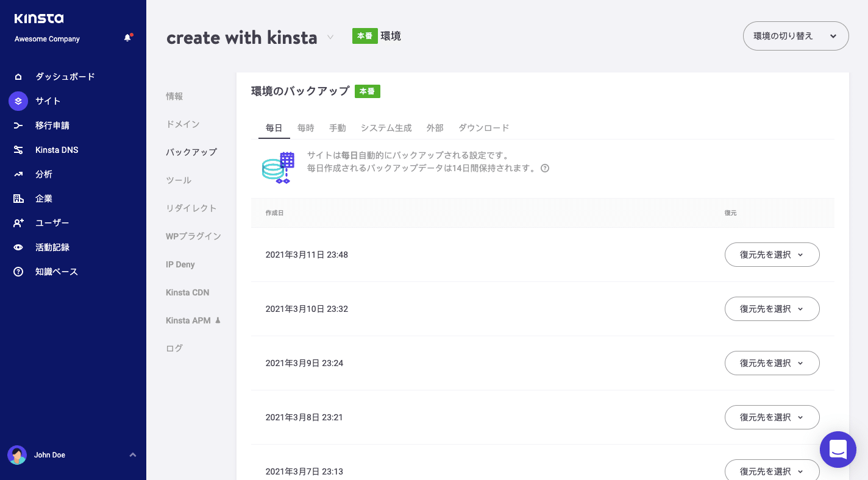Collapse the John Doe account menu
The width and height of the screenshot is (868, 480).
[x=132, y=455]
